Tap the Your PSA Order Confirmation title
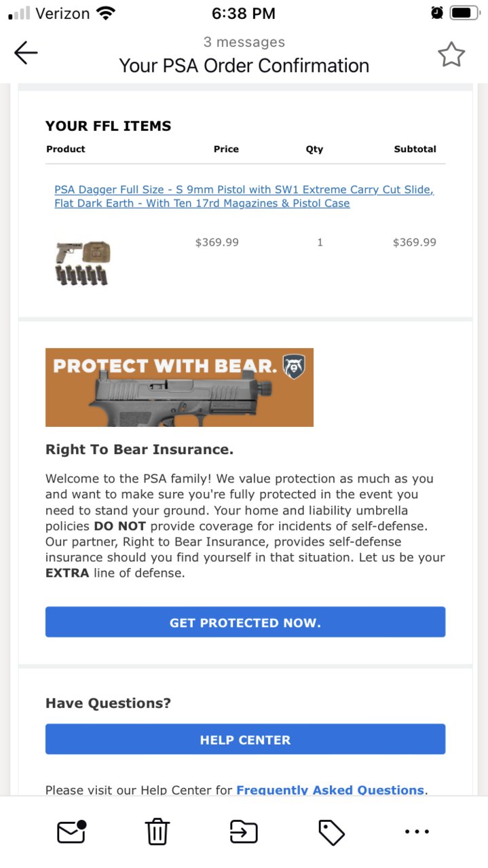488x868 pixels. [x=244, y=66]
